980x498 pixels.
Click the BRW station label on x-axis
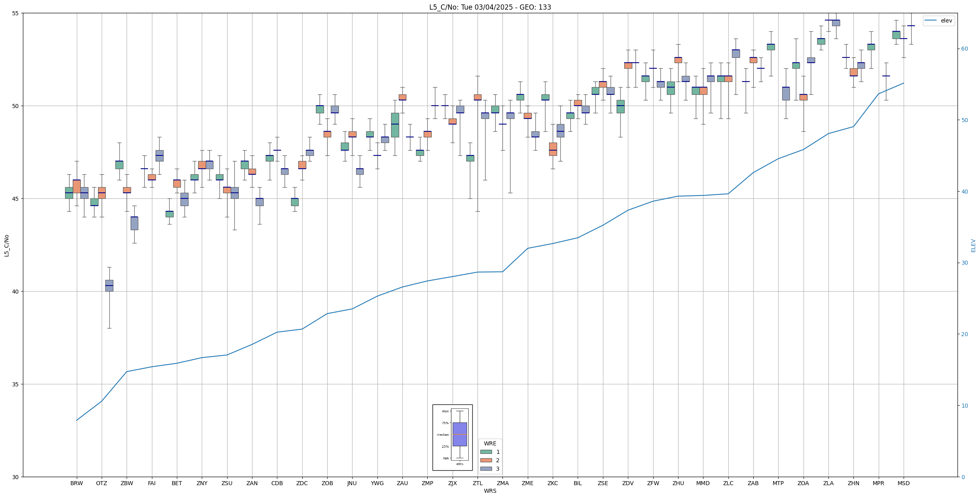pos(76,483)
